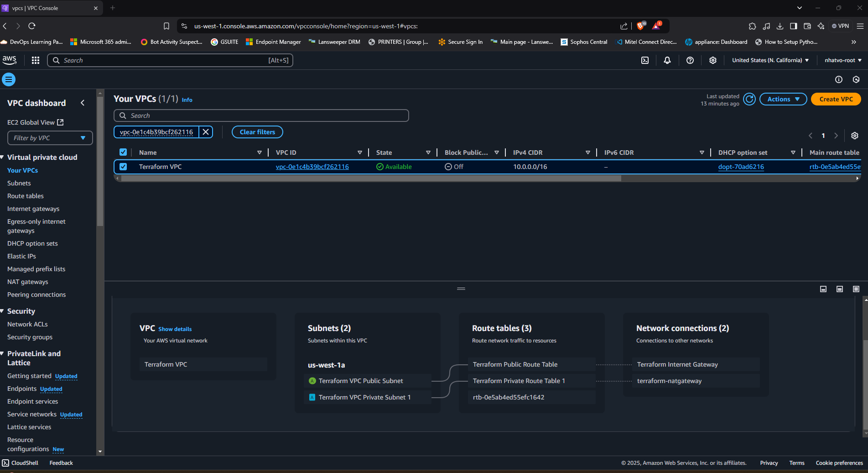Sort by the State column arrow

428,152
